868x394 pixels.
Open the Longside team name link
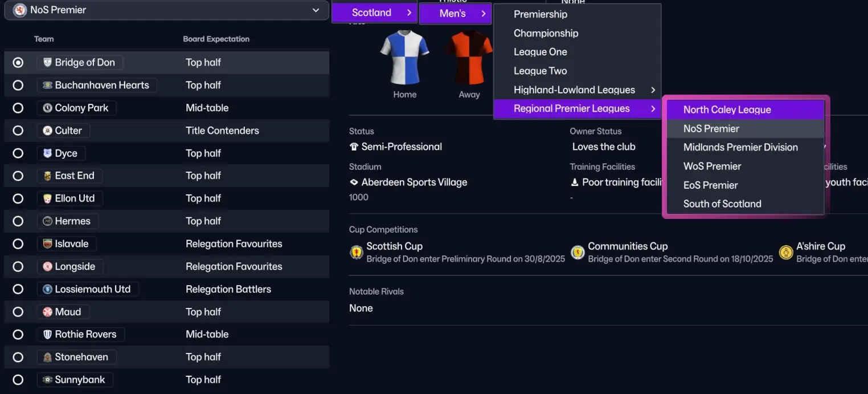pos(75,266)
